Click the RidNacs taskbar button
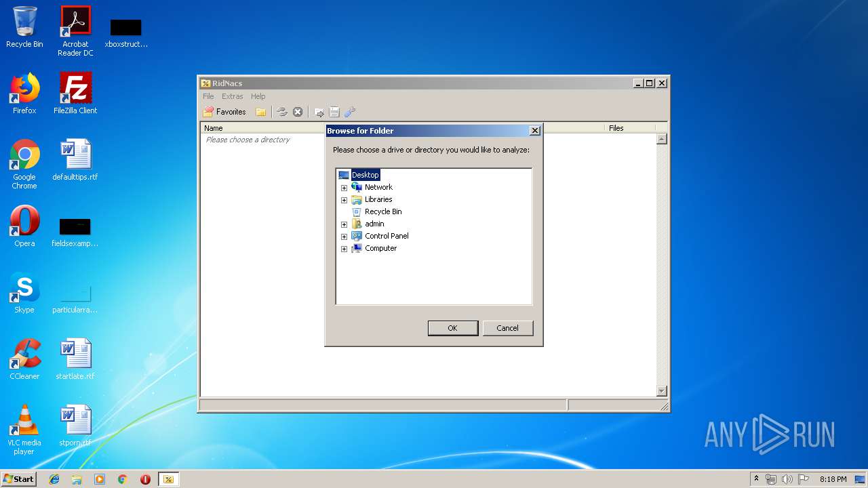Viewport: 868px width, 488px height. (168, 479)
